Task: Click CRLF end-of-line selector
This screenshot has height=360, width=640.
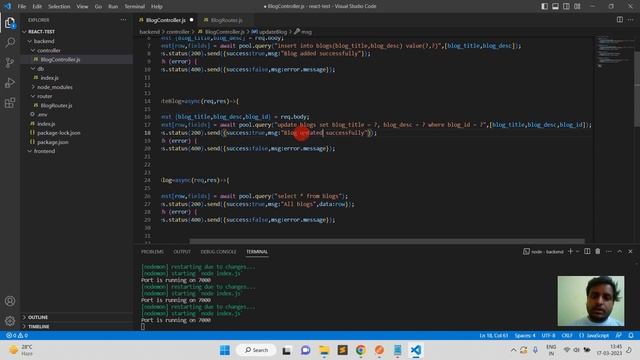Action: click(x=567, y=335)
